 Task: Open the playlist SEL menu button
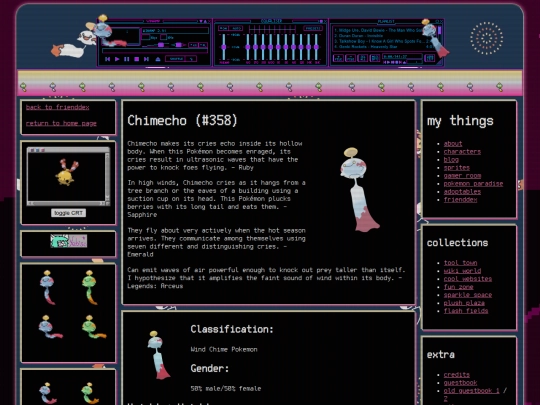(363, 58)
